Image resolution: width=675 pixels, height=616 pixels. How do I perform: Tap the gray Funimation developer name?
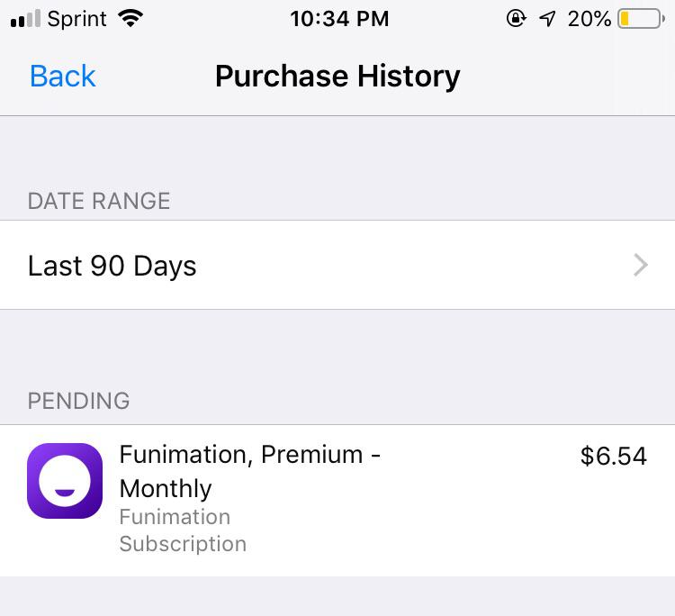(x=175, y=517)
